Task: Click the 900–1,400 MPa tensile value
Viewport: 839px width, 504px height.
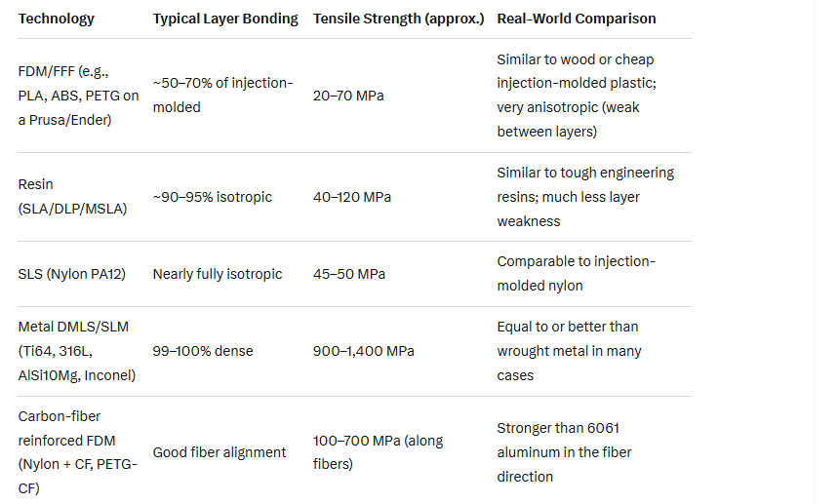Action: point(363,351)
